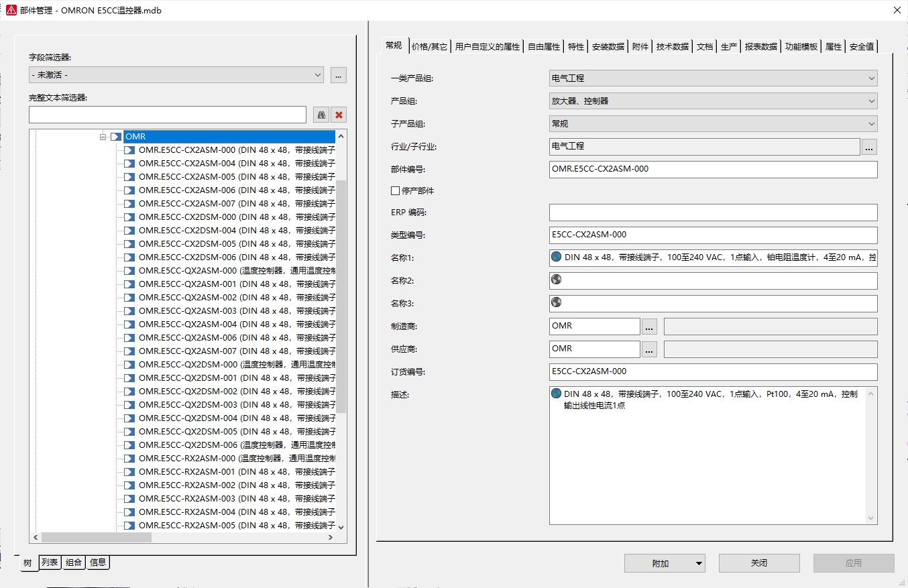Open the 行业/子行业 browse button
This screenshot has width=908, height=588.
[x=869, y=147]
